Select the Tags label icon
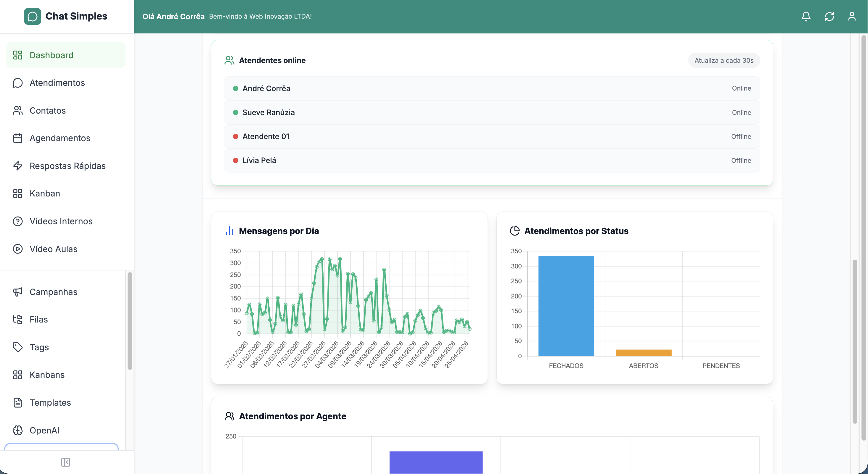This screenshot has height=474, width=868. click(18, 347)
